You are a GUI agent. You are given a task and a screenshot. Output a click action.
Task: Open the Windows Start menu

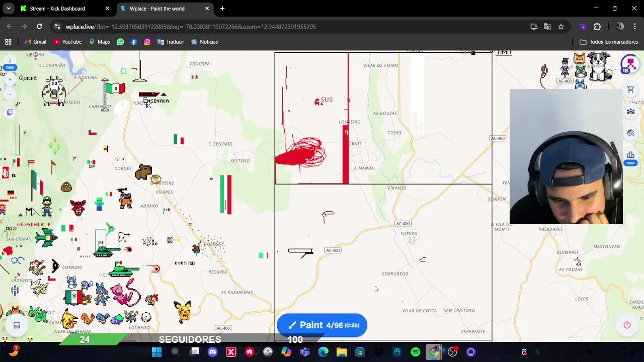[156, 352]
